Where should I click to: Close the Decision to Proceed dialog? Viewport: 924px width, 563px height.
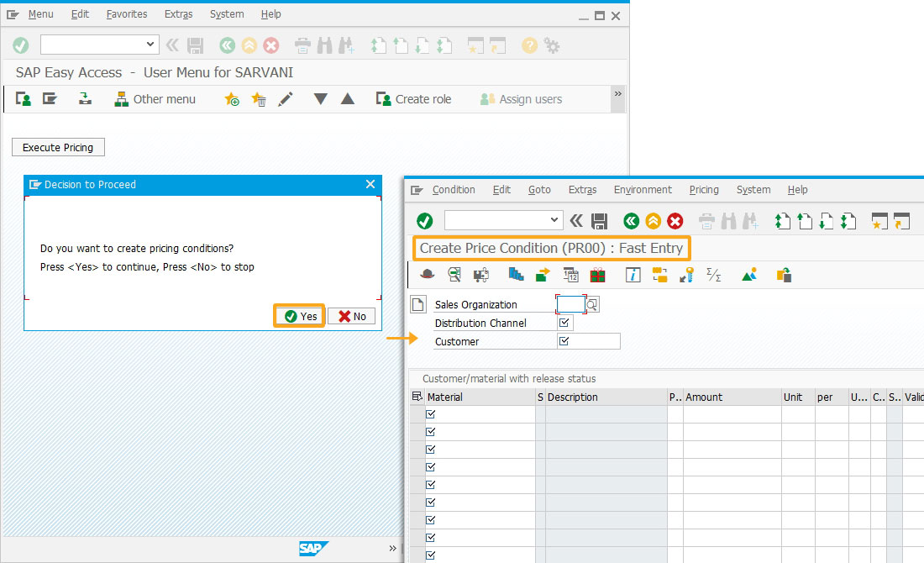click(370, 185)
